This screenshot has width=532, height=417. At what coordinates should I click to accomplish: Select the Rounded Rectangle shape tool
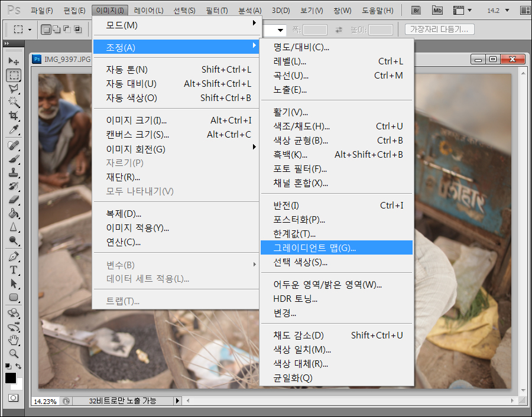(14, 297)
